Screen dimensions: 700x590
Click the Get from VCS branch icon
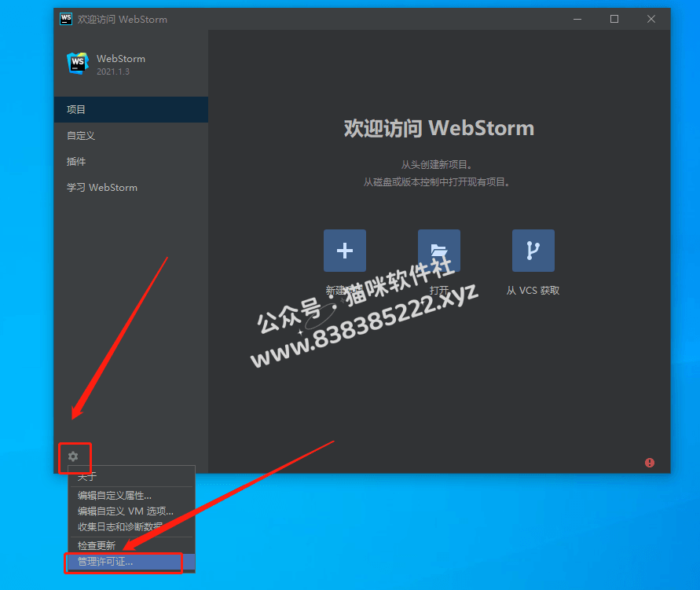533,251
